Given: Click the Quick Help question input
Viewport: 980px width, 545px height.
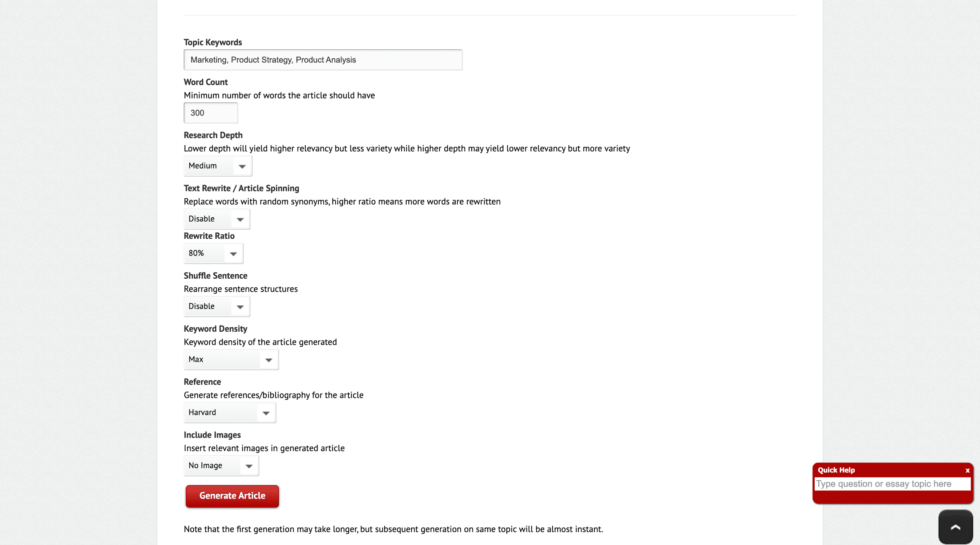Looking at the screenshot, I should point(892,484).
